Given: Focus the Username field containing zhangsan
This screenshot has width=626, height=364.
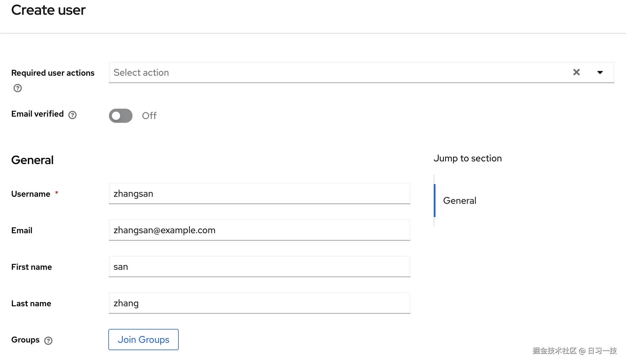Looking at the screenshot, I should (259, 194).
